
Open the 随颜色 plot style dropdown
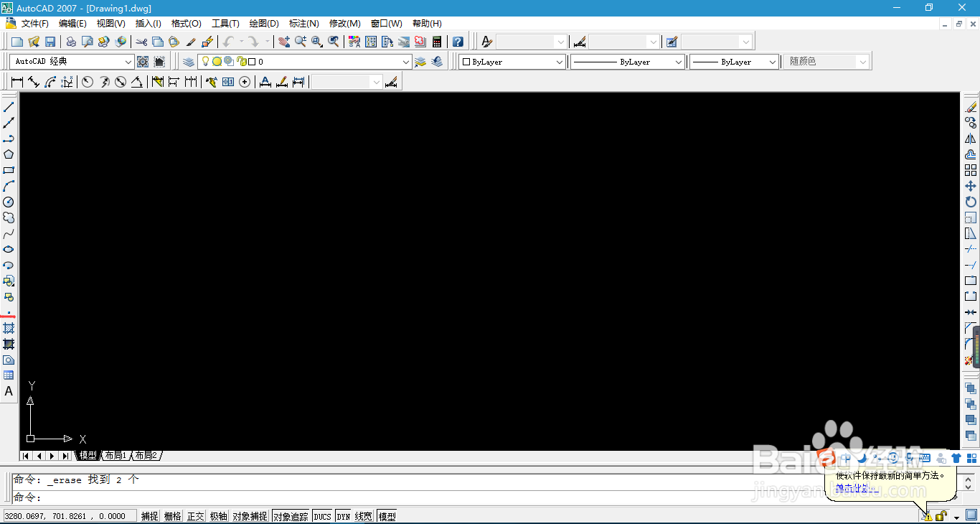864,62
